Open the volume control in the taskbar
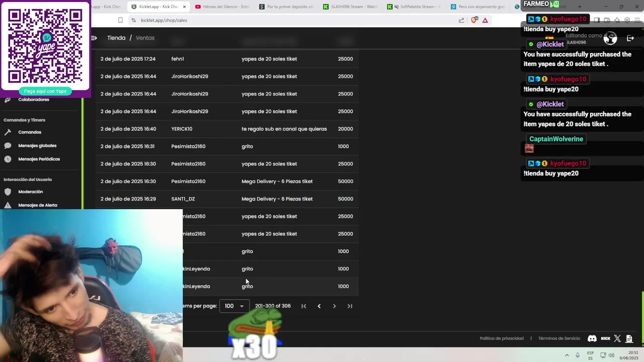Viewport: 644px width, 362px height. [611, 355]
